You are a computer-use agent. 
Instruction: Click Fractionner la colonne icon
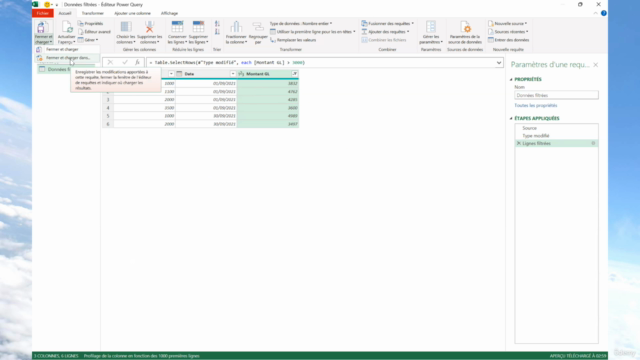(x=236, y=27)
